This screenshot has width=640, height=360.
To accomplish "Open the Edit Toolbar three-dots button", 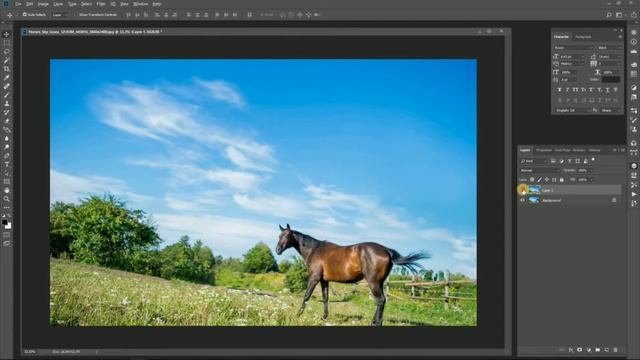I will [x=7, y=207].
